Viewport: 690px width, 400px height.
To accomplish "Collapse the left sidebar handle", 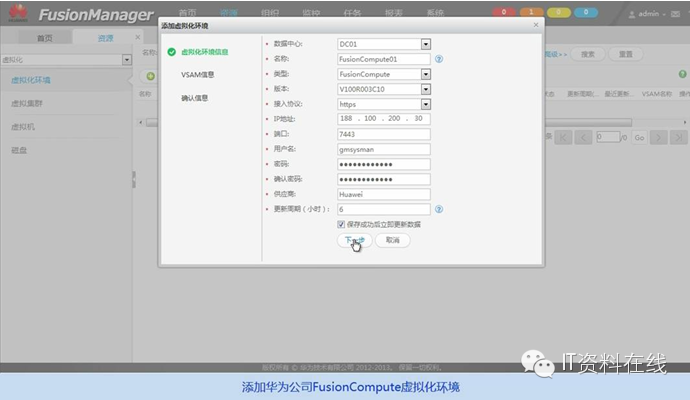I will coord(134,180).
